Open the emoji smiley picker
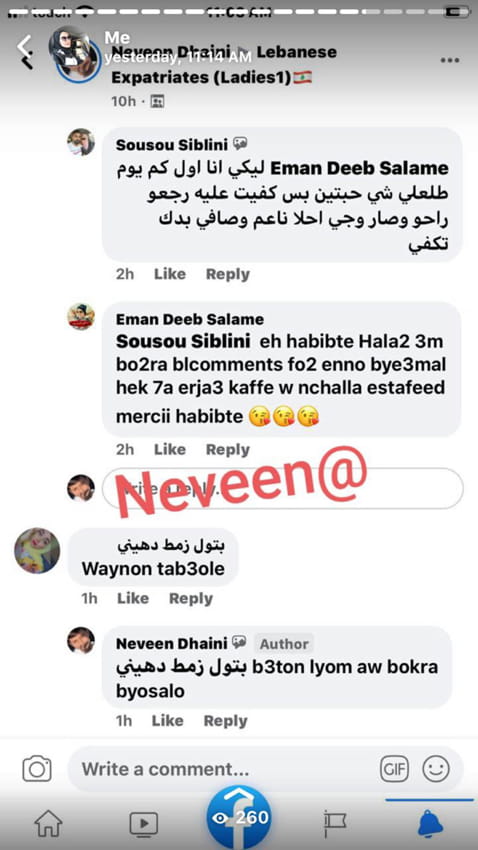478x850 pixels. 436,769
